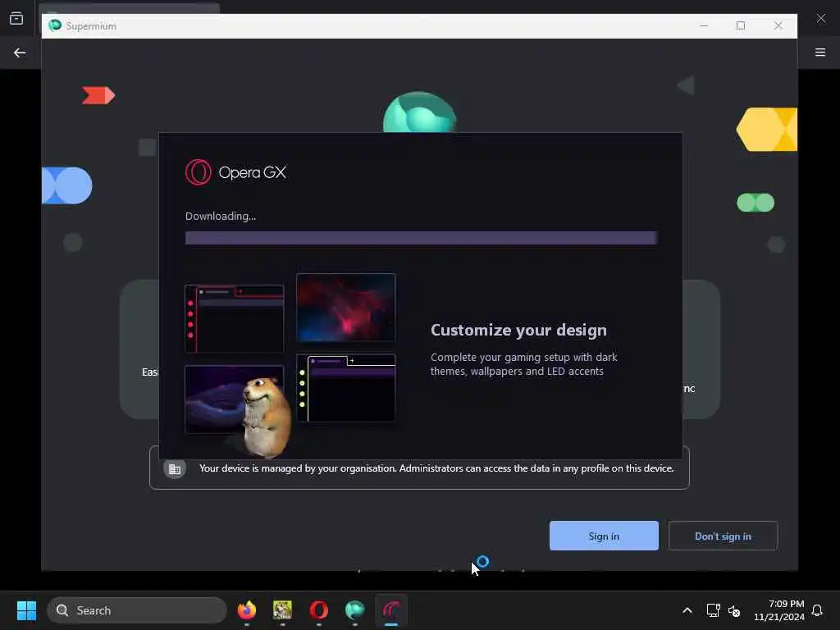Select the purple tab theme thumbnail
The image size is (840, 630).
[346, 388]
